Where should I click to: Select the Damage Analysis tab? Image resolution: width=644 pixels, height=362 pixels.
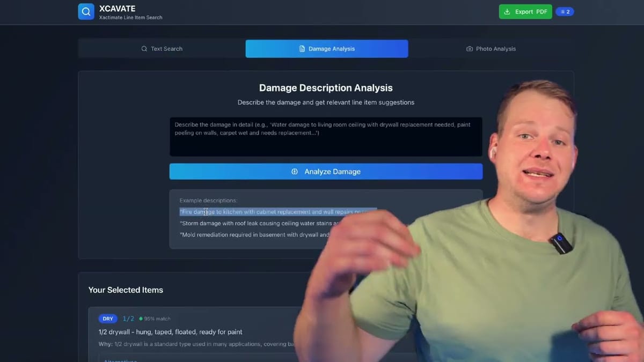click(327, 49)
